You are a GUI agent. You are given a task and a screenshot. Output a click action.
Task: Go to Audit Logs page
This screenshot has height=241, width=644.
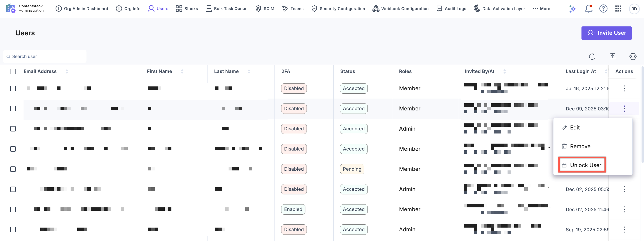click(451, 9)
